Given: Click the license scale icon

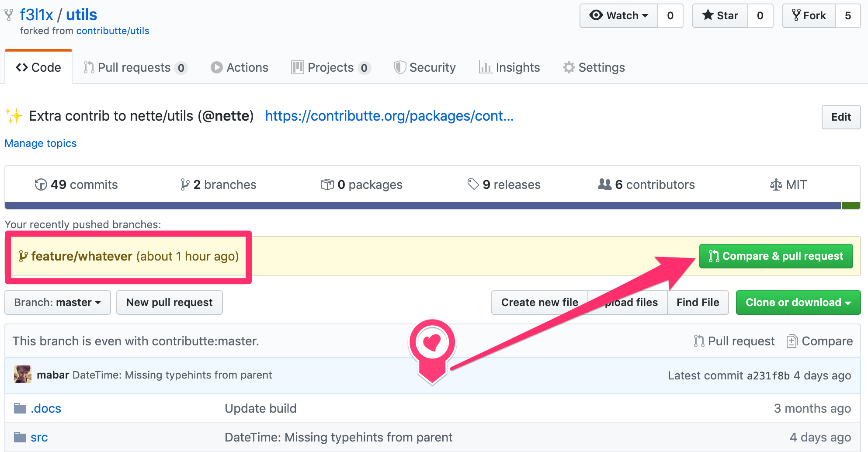Looking at the screenshot, I should pos(776,185).
